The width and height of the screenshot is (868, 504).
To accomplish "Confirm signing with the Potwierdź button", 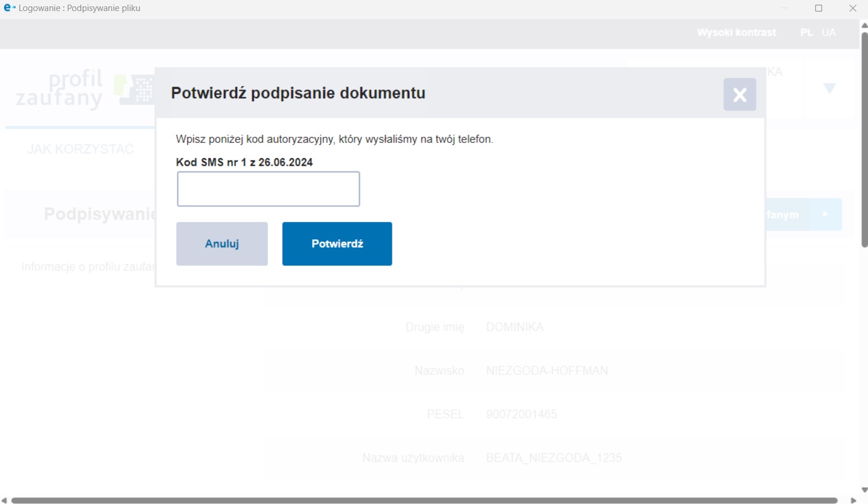I will pyautogui.click(x=337, y=244).
